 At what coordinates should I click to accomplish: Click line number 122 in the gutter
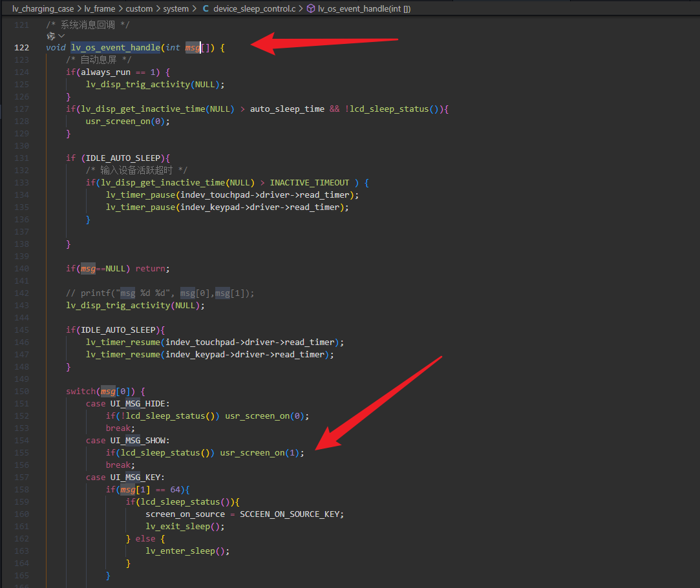click(x=21, y=48)
